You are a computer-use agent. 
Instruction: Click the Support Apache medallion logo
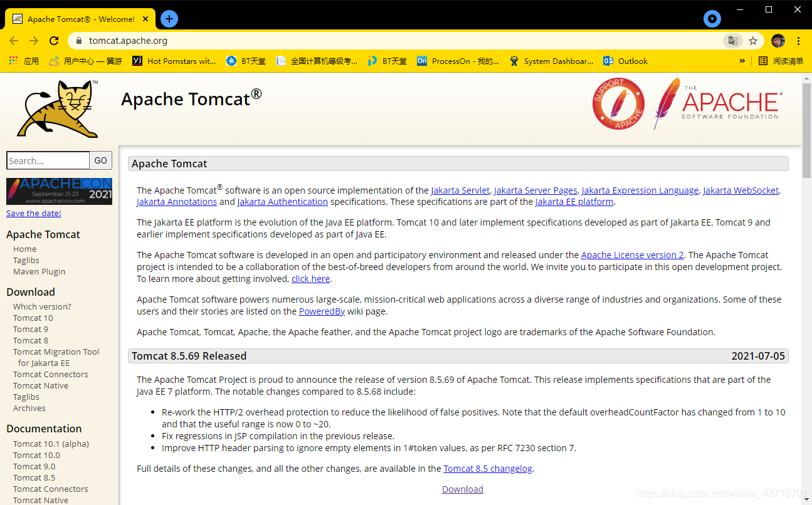tap(618, 104)
